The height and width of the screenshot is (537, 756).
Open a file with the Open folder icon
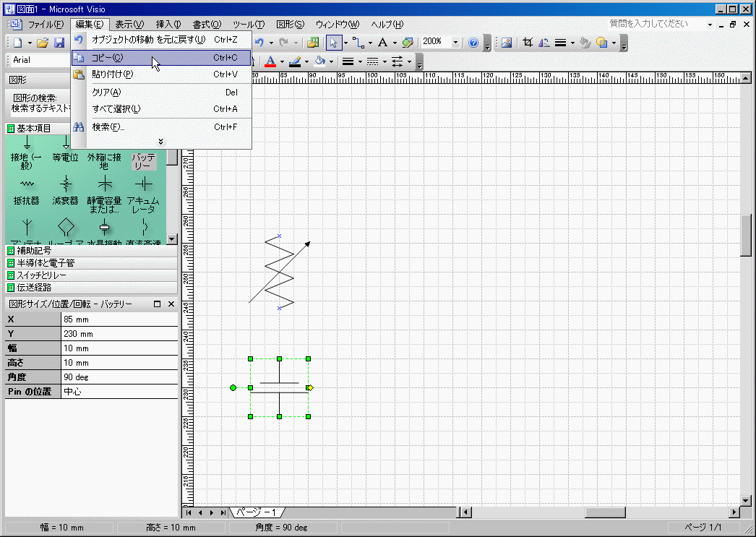(43, 43)
